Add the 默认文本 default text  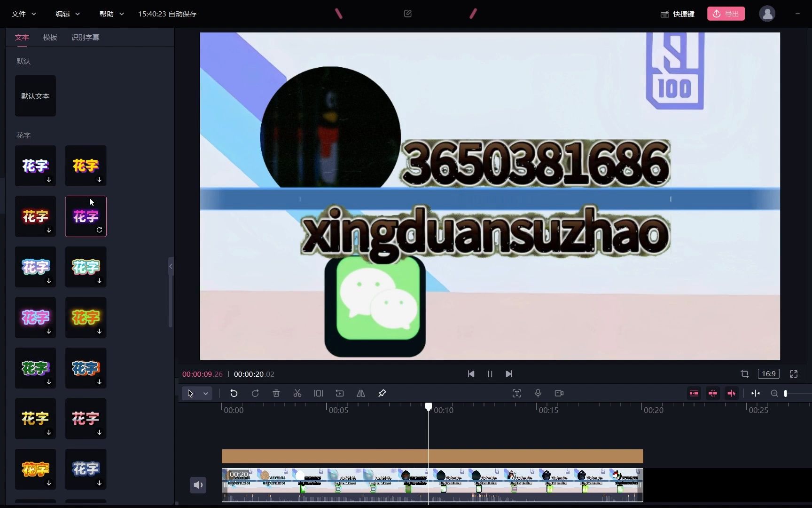[x=35, y=96]
